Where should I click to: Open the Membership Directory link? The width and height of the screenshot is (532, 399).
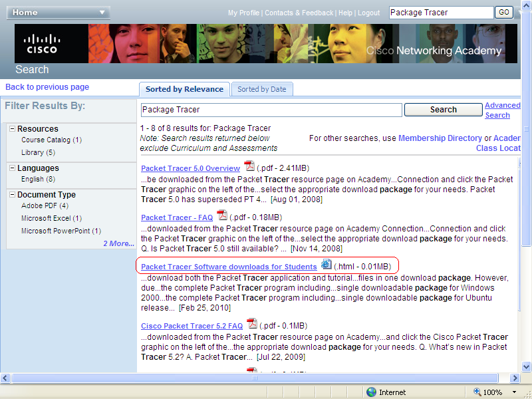click(440, 138)
